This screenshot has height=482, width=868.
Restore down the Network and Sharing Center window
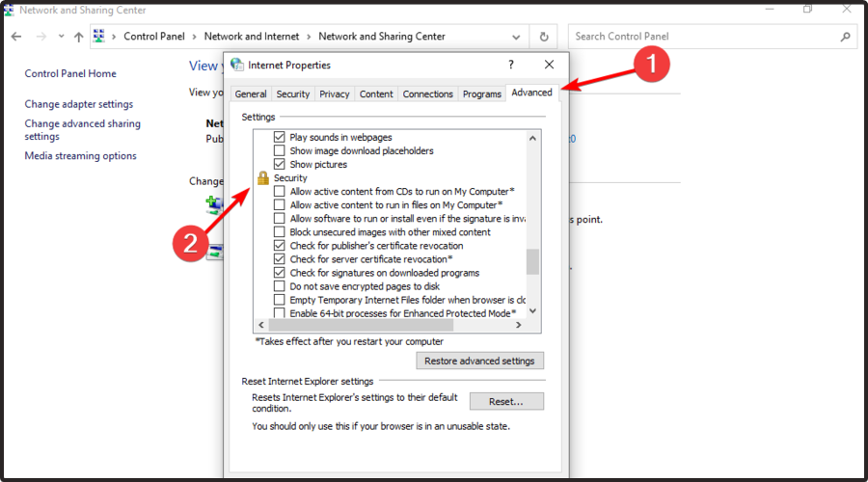tap(807, 10)
